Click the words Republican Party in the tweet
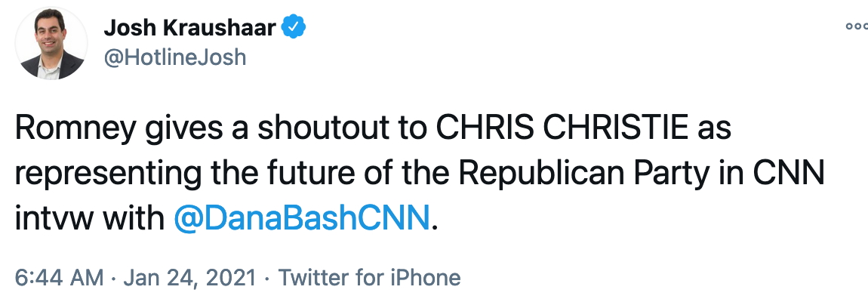Viewport: 868px width, 299px height. [x=583, y=174]
